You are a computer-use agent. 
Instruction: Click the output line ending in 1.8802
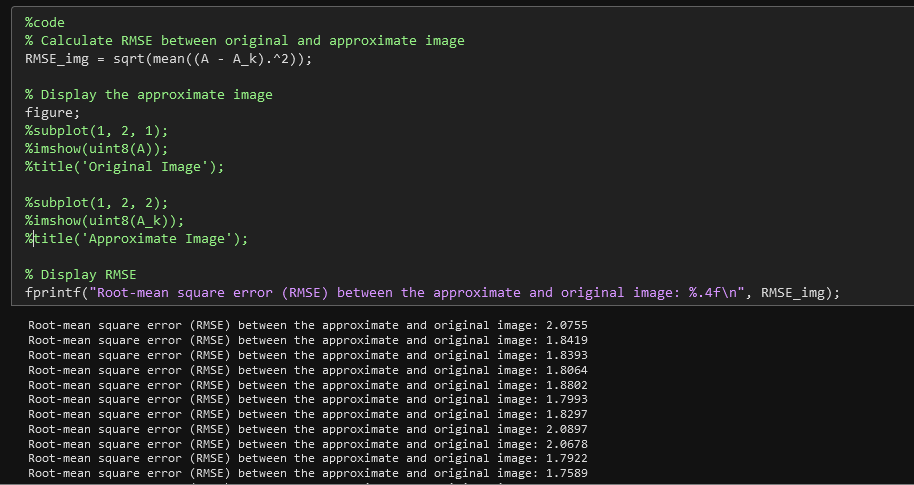click(x=308, y=385)
